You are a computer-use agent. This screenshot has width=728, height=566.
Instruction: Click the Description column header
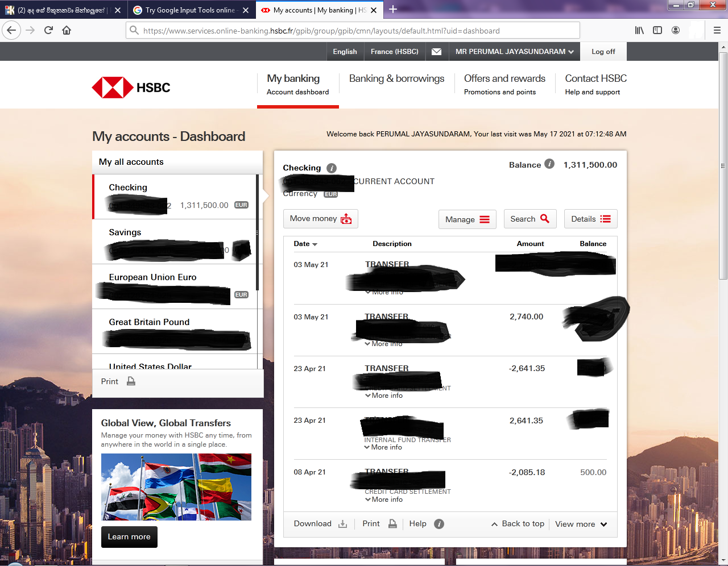pos(392,244)
